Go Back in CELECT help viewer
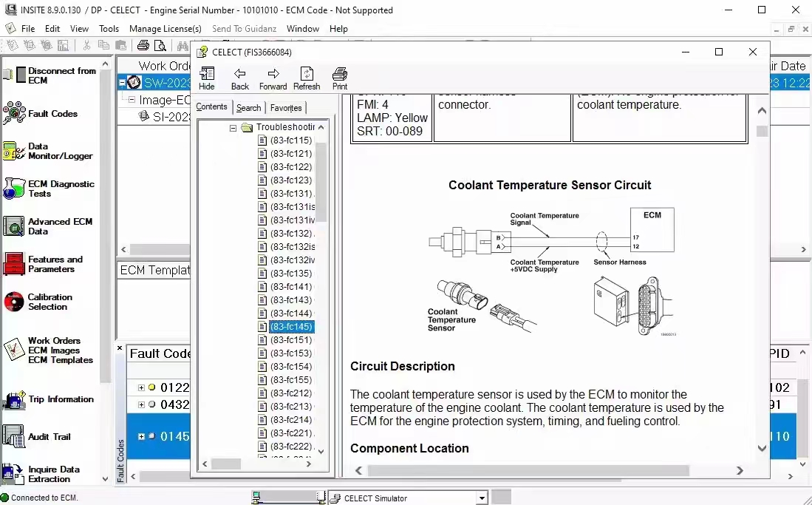 point(240,78)
